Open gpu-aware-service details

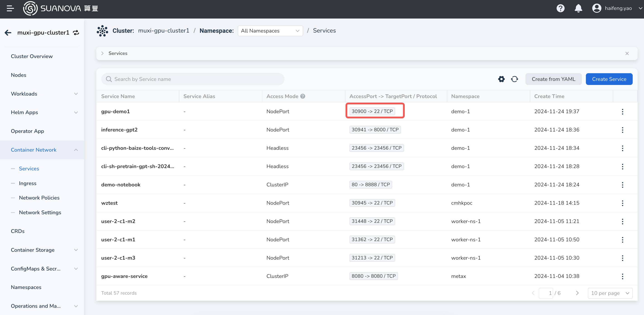124,276
